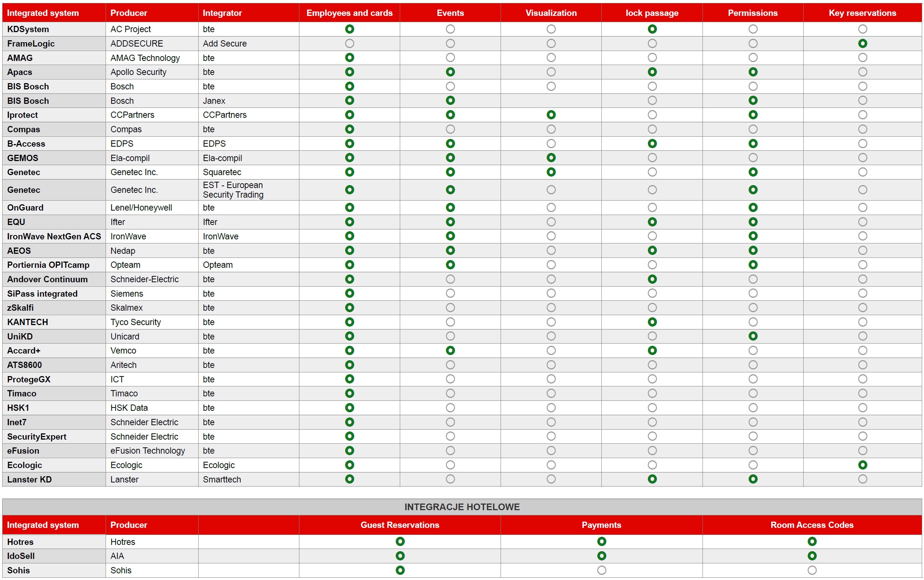Click the lock passage column header
The image size is (924, 580).
652,13
